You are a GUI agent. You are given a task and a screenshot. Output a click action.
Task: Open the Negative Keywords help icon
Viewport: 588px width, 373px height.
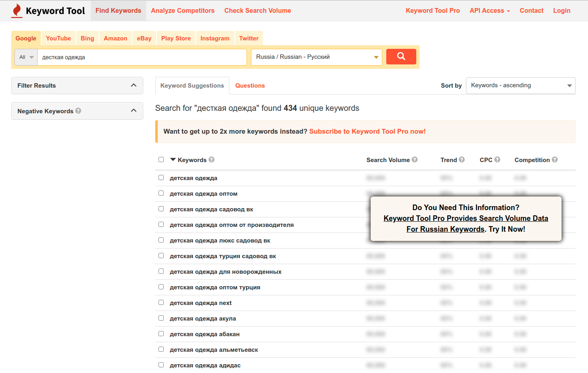[x=78, y=111]
